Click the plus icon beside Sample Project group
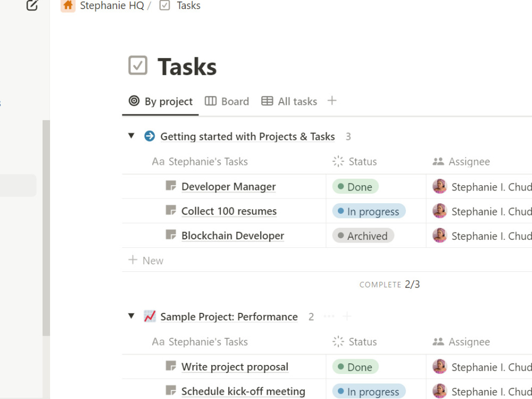The image size is (532, 399). [347, 316]
